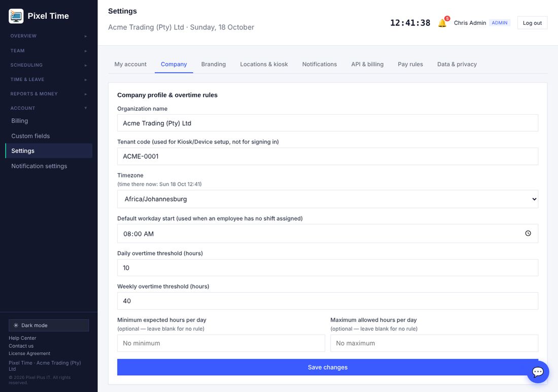The image size is (558, 392).
Task: Click the Save changes button
Action: tap(327, 367)
